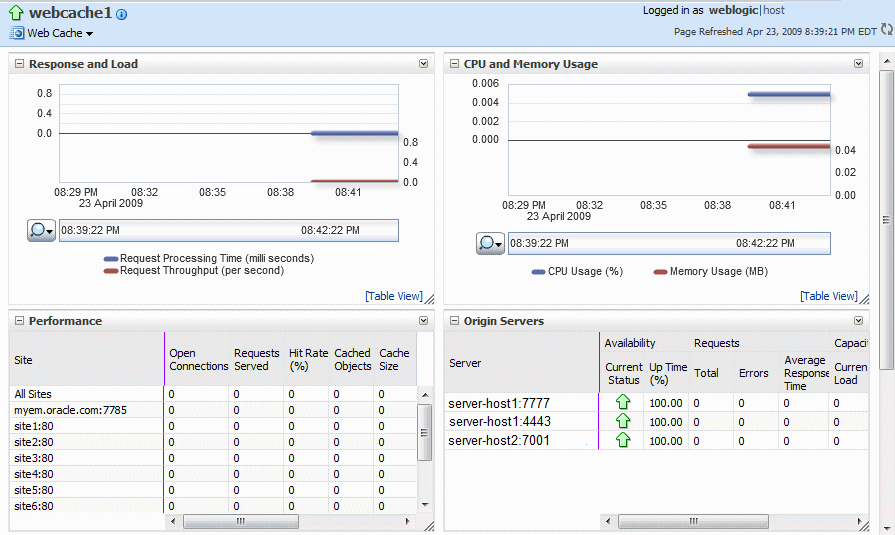Click the zoom magnifier in Response and Load
The image size is (895, 535).
coord(41,230)
